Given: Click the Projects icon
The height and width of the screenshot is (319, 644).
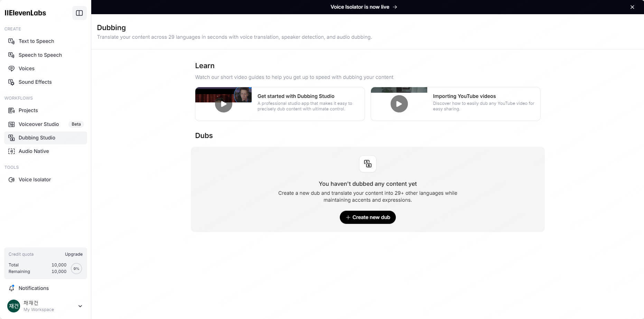Looking at the screenshot, I should coord(11,110).
